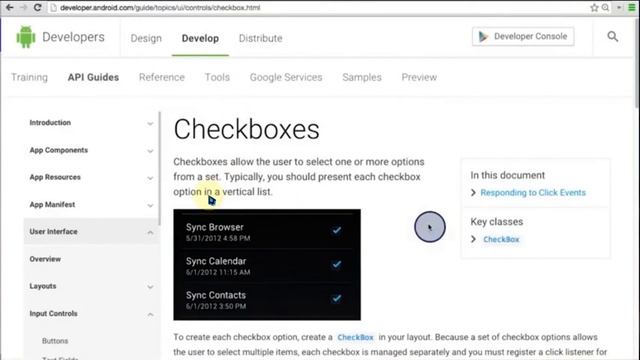Image resolution: width=640 pixels, height=360 pixels.
Task: Open the CheckBox key class link
Action: click(x=501, y=239)
